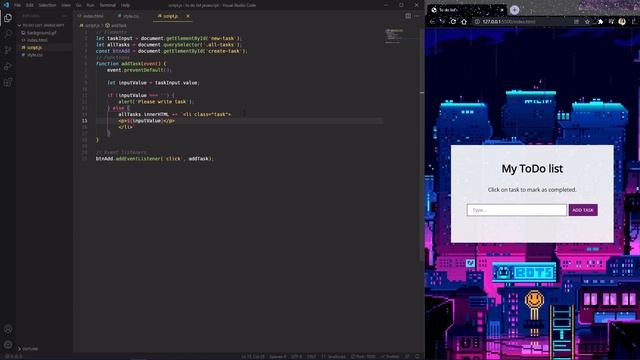Screen dimensions: 640x360
Task: Go to the browser home page
Action: coord(464,22)
